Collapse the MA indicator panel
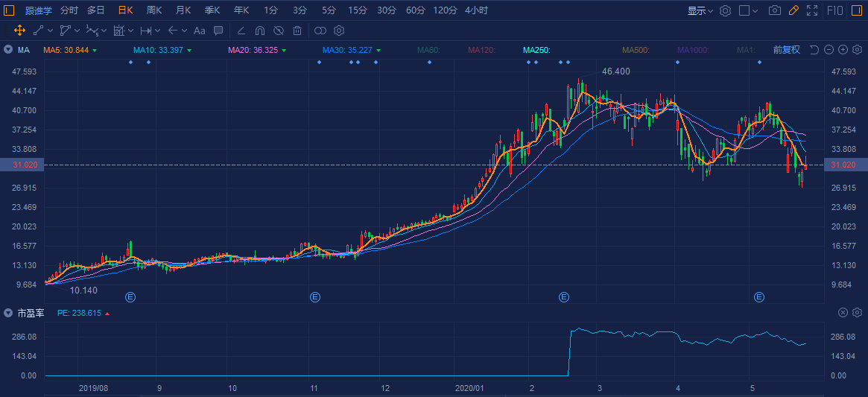The height and width of the screenshot is (397, 868). [8, 50]
